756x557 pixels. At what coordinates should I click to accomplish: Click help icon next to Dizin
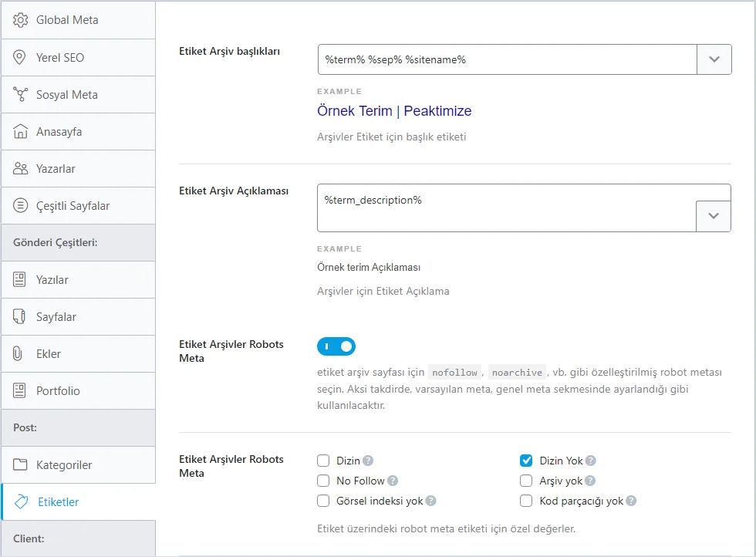click(x=368, y=461)
